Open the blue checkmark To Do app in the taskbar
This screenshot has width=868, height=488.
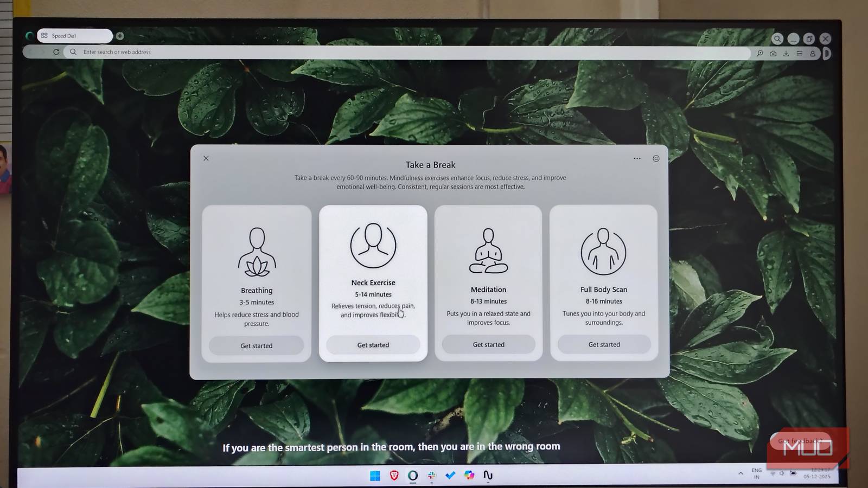click(x=450, y=476)
